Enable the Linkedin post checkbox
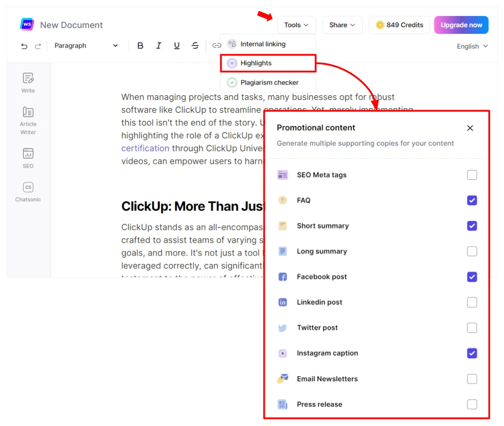 (x=472, y=302)
